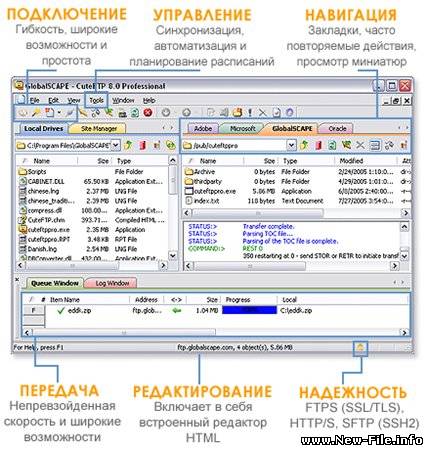Click the Delete X icon in remote pane
Image resolution: width=428 pixels, height=450 pixels.
pyautogui.click(x=360, y=145)
